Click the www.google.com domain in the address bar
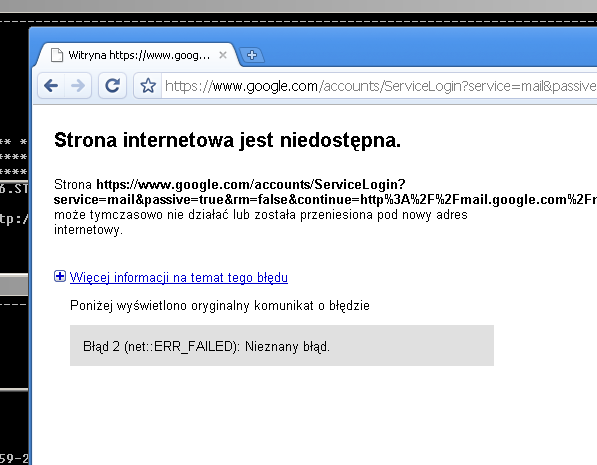 point(265,86)
